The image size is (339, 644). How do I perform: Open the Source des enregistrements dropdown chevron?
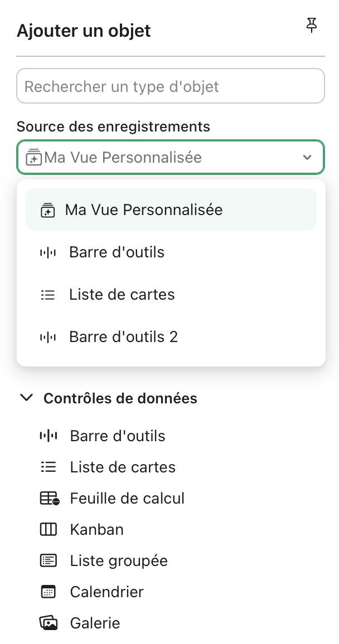tap(307, 157)
